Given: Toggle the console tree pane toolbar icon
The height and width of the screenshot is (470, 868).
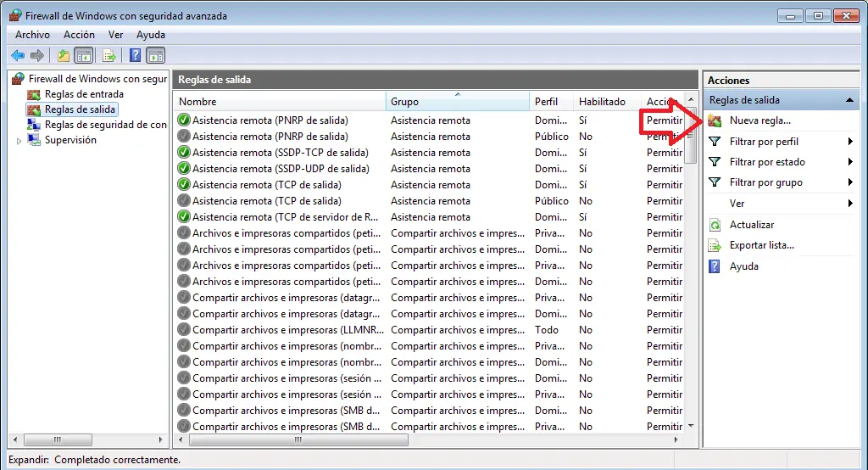Looking at the screenshot, I should (x=84, y=55).
